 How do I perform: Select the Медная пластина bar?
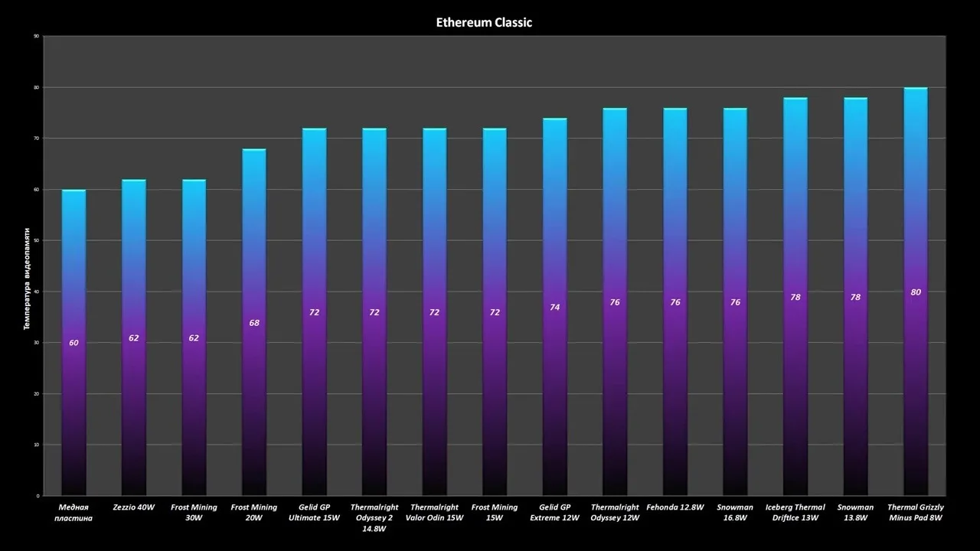tap(73, 342)
